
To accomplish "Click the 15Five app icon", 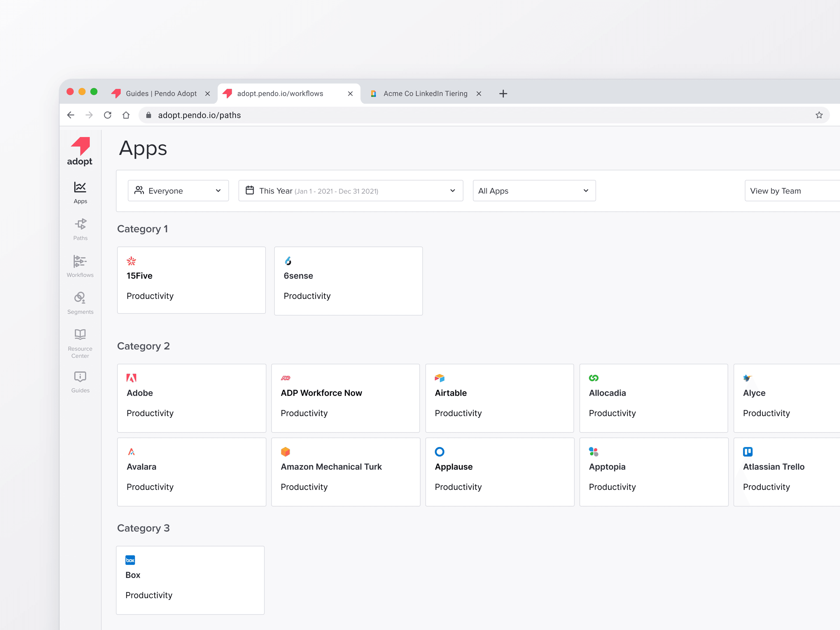I will (x=132, y=261).
